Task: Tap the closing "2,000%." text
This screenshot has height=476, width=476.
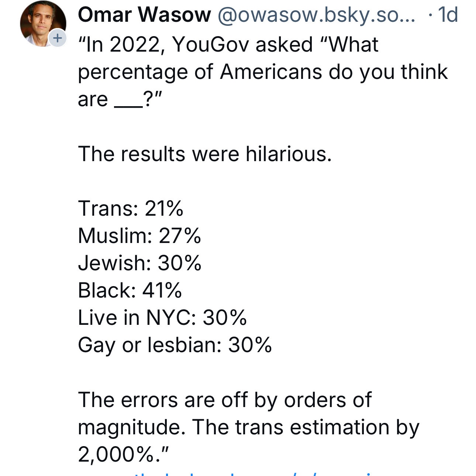Action: 123,454
